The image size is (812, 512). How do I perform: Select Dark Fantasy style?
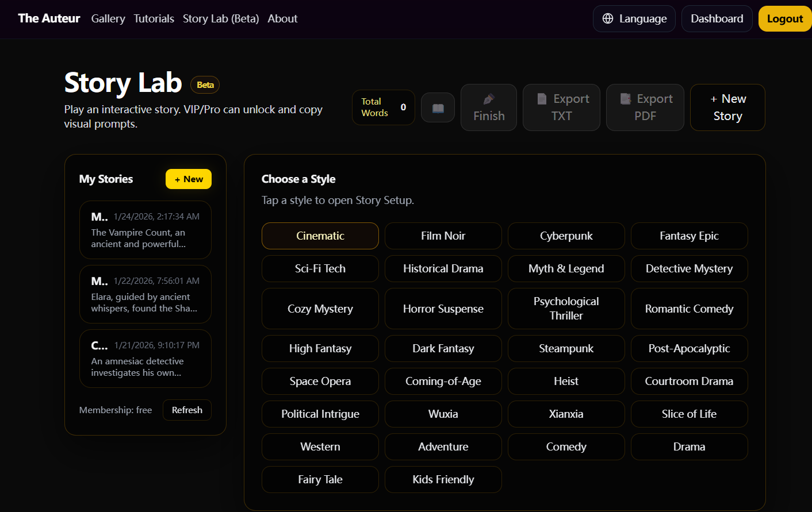[443, 348]
